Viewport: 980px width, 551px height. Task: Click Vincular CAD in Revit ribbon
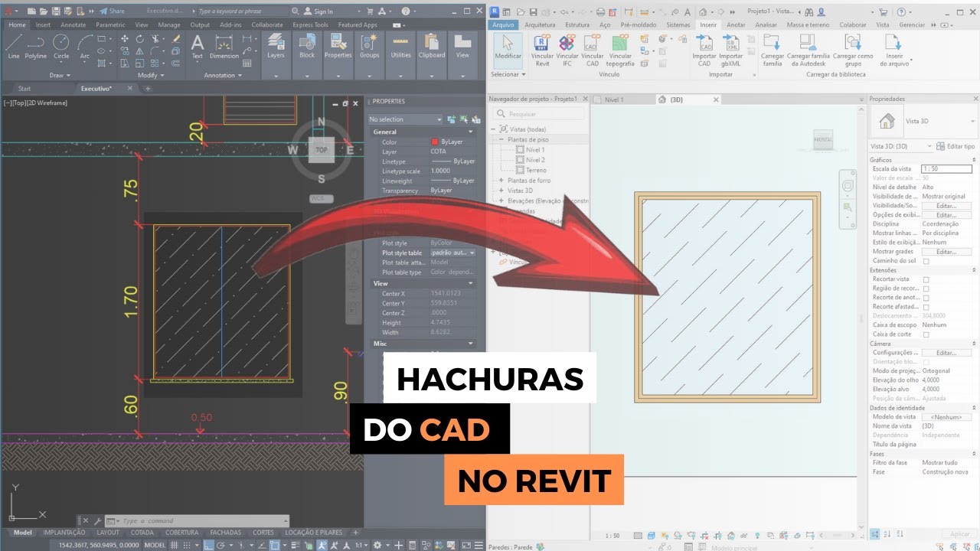[592, 51]
